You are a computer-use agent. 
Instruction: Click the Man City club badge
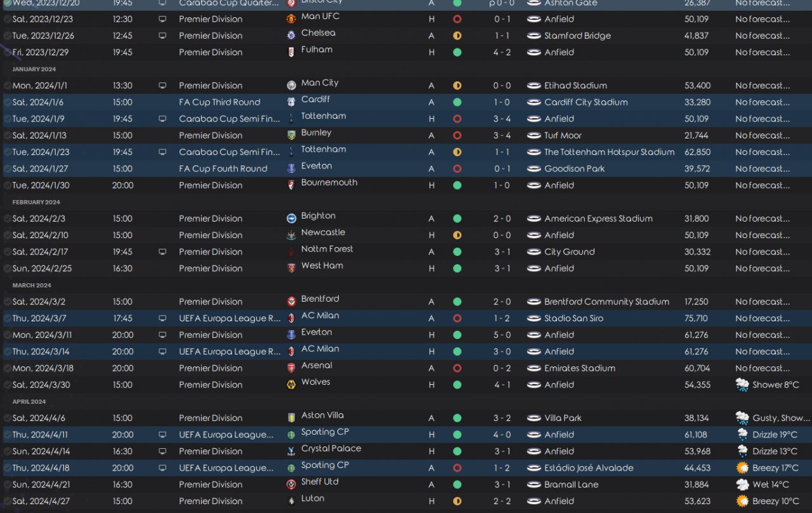[291, 86]
